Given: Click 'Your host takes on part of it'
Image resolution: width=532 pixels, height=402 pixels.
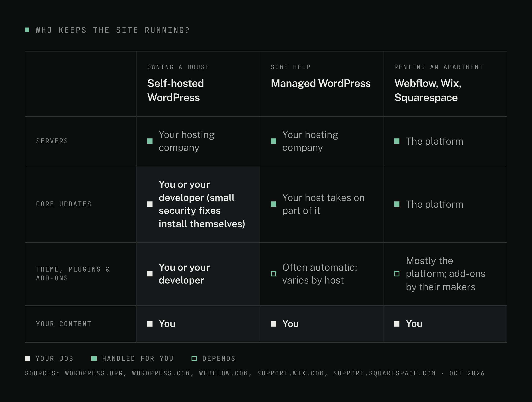Looking at the screenshot, I should point(323,204).
